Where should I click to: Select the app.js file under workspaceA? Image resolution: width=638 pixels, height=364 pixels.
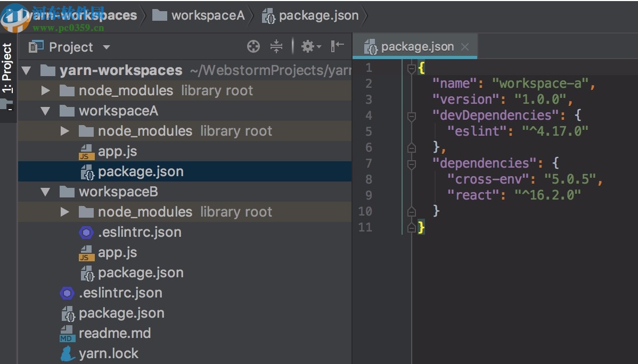[x=117, y=151]
